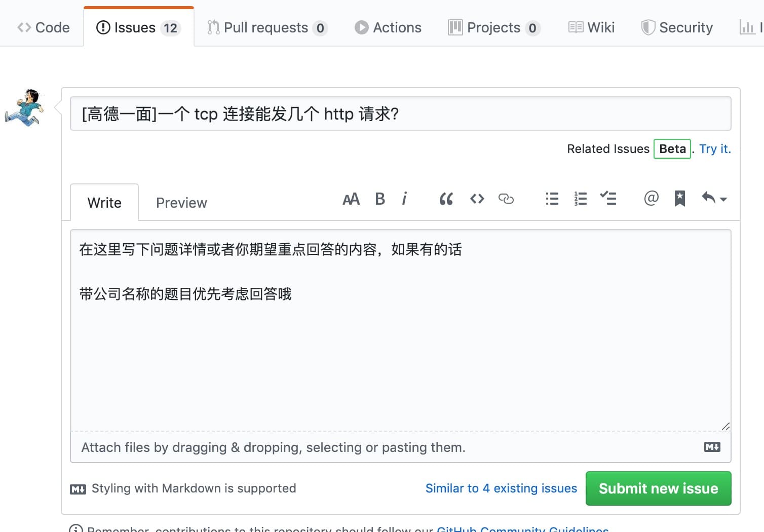Open the Pull requests tab

pos(267,27)
